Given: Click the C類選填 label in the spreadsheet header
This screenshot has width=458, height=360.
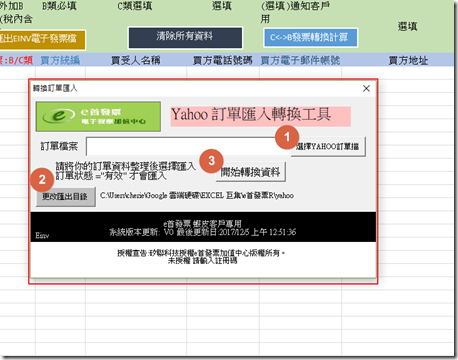Looking at the screenshot, I should tap(135, 6).
